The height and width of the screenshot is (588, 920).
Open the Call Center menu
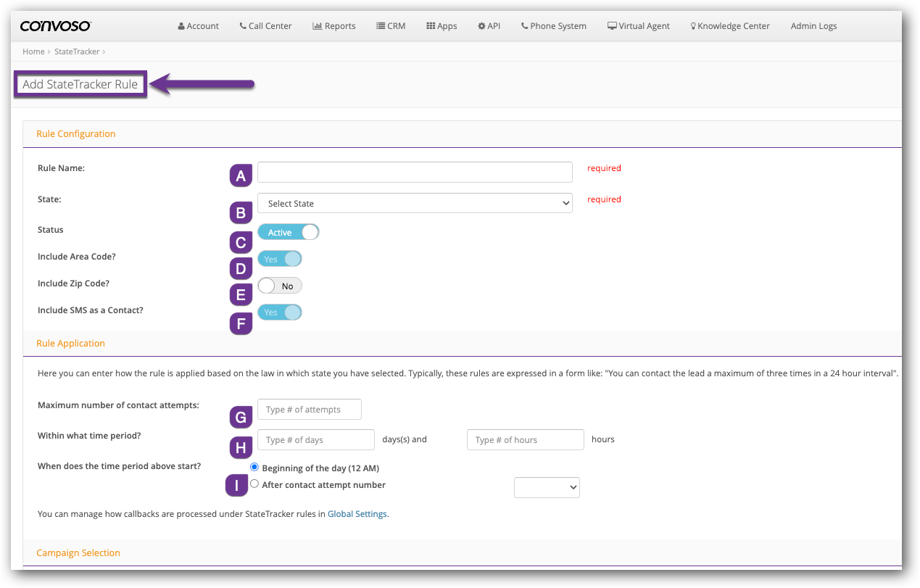click(x=265, y=26)
